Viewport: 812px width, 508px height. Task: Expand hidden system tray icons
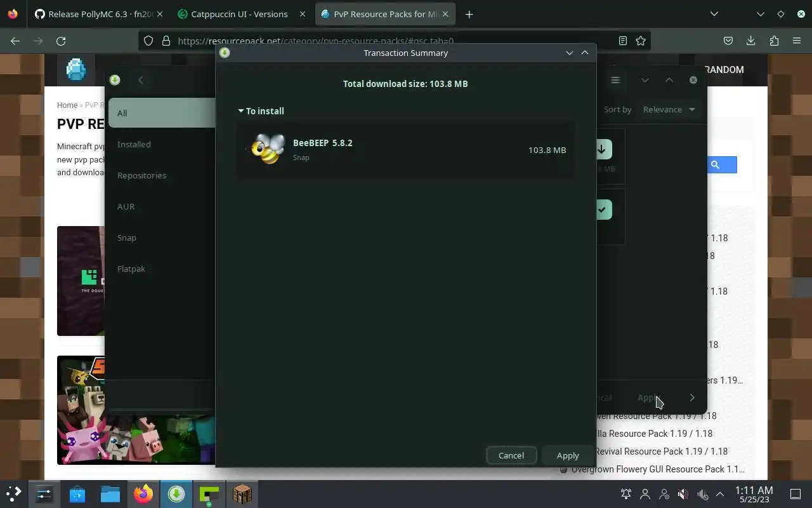click(720, 494)
